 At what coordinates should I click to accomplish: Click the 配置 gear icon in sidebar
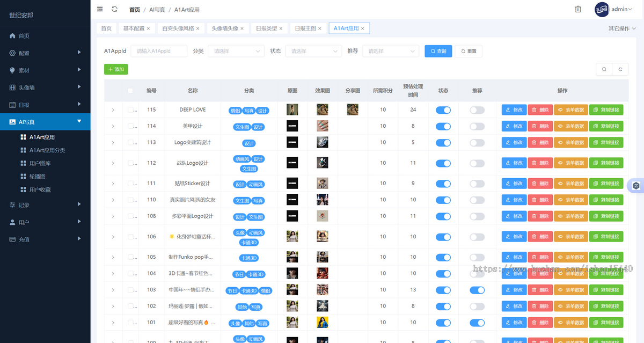point(12,53)
